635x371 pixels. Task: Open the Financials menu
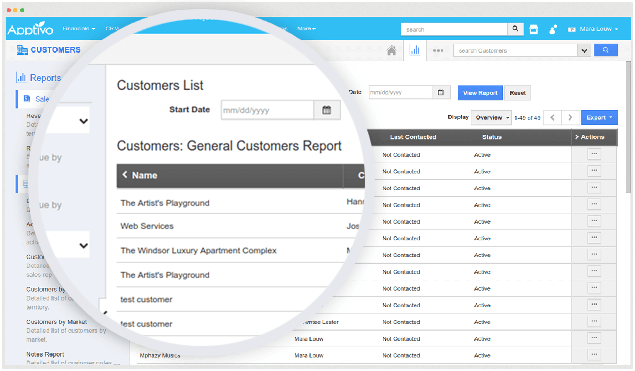[79, 29]
